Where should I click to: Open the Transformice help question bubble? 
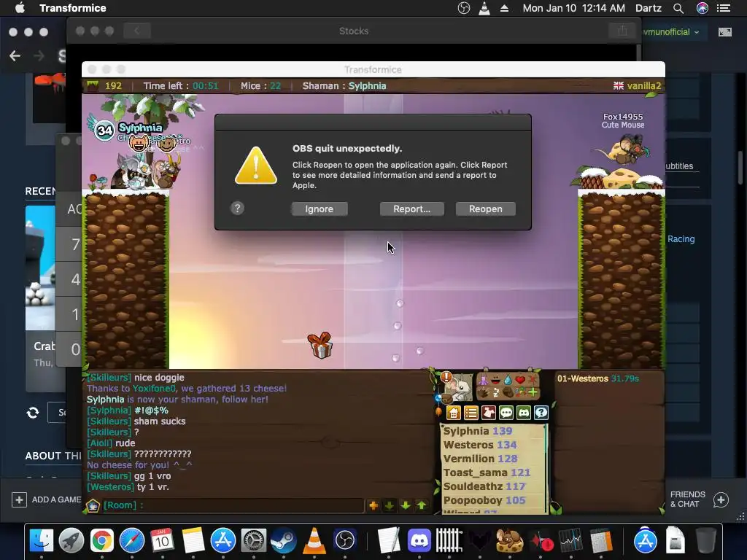(x=541, y=413)
